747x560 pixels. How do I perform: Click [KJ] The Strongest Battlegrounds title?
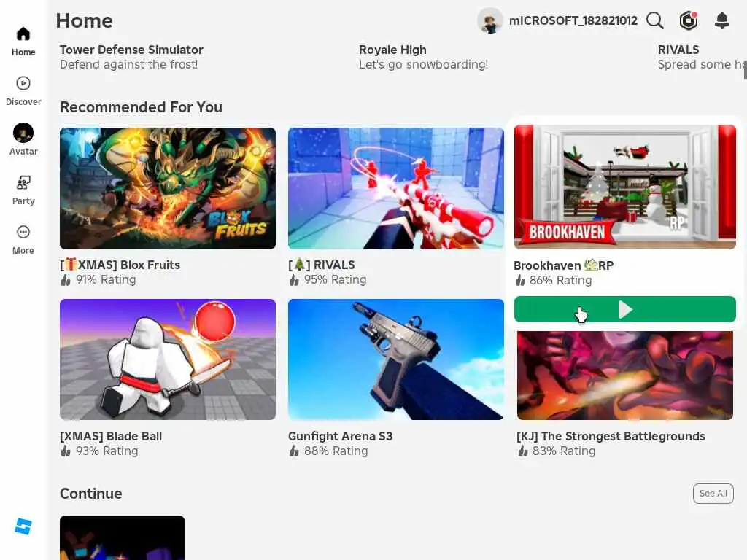[x=611, y=436]
